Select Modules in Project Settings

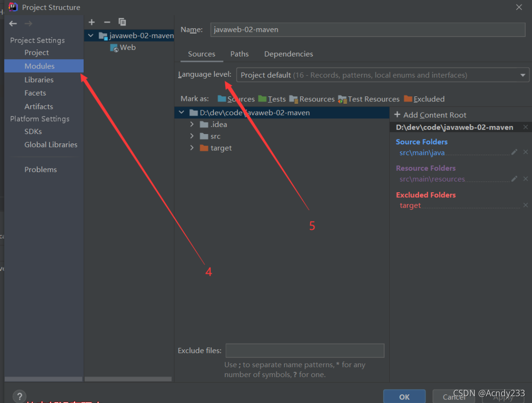(44, 66)
